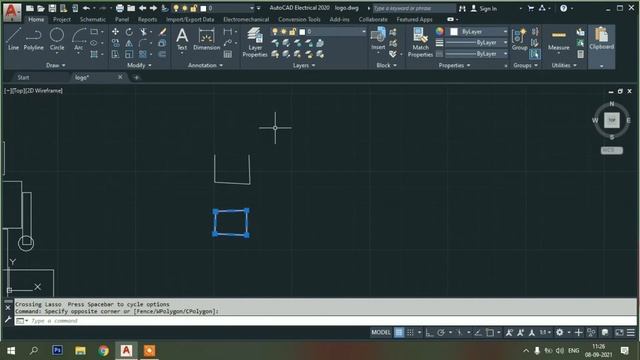Open Layer Properties manager

click(x=255, y=42)
